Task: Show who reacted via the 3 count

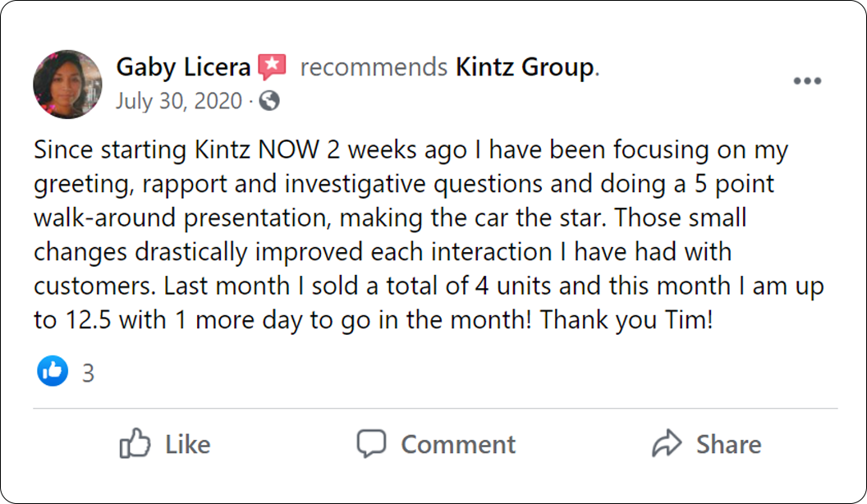Action: point(88,373)
